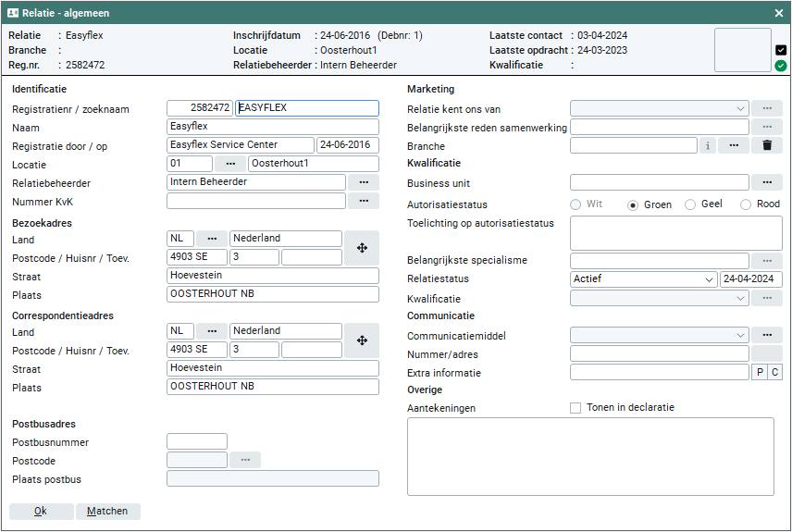Enable Tonen in declaratie checkbox
The width and height of the screenshot is (792, 532).
575,408
